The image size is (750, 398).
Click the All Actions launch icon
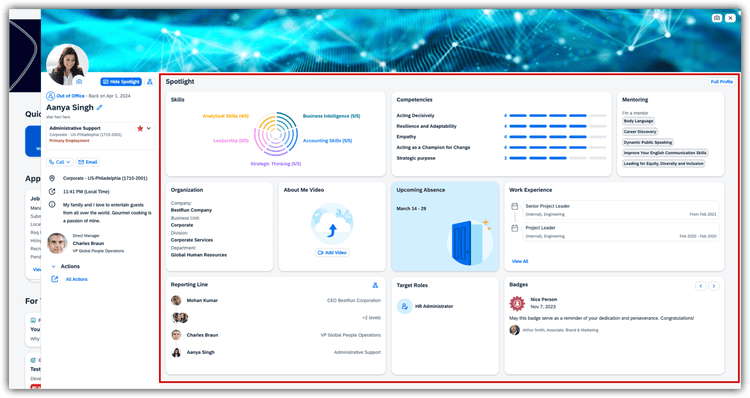pyautogui.click(x=55, y=279)
